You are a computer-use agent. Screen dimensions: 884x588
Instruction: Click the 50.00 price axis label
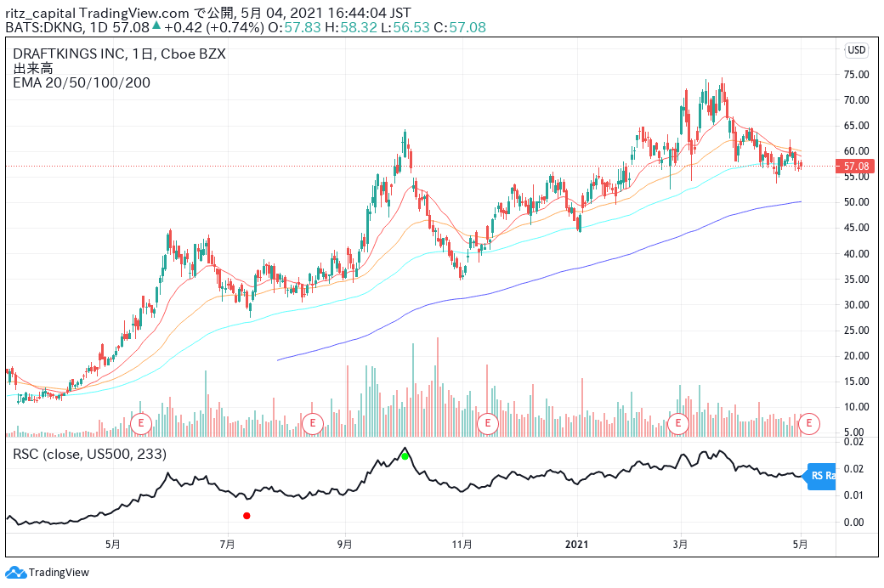857,202
